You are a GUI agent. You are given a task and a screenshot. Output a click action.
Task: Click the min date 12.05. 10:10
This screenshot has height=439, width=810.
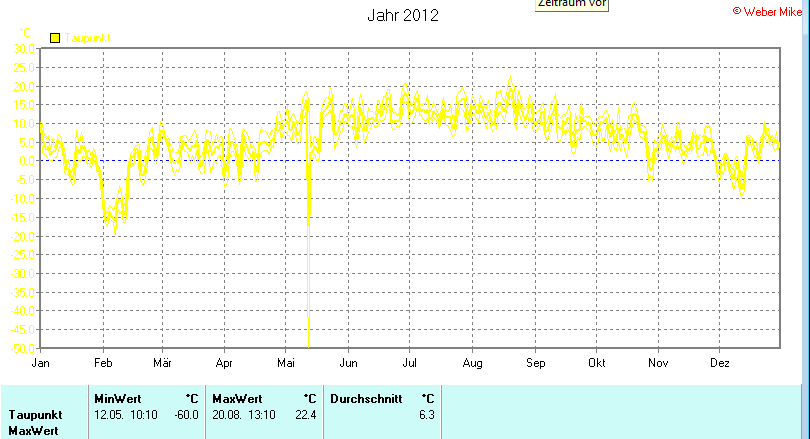[x=125, y=414]
